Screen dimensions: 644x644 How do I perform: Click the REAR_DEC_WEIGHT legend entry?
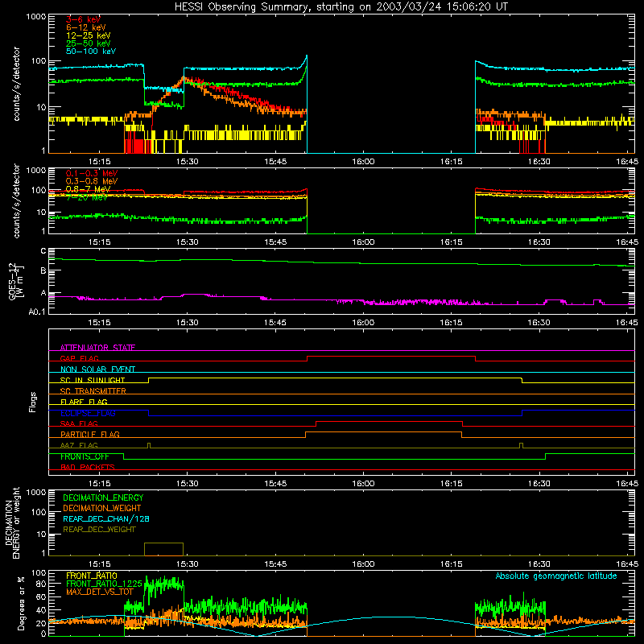[x=99, y=530]
